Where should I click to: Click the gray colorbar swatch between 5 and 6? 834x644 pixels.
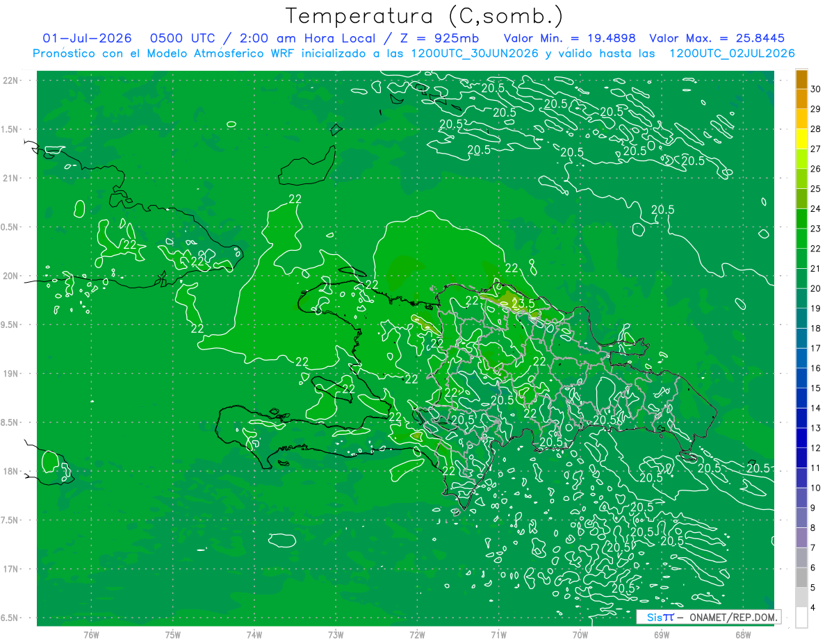(801, 577)
